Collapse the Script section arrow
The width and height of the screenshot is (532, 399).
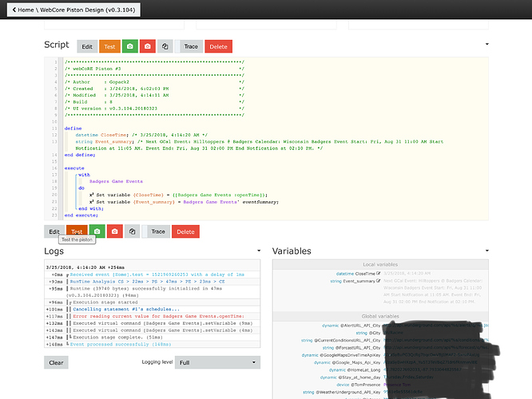(x=487, y=44)
